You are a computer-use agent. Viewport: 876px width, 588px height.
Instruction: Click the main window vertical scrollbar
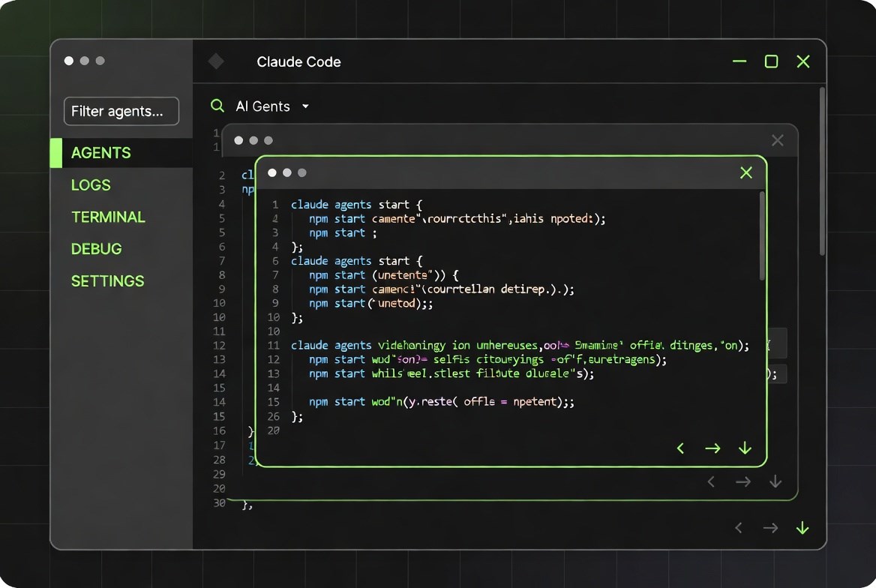point(822,171)
